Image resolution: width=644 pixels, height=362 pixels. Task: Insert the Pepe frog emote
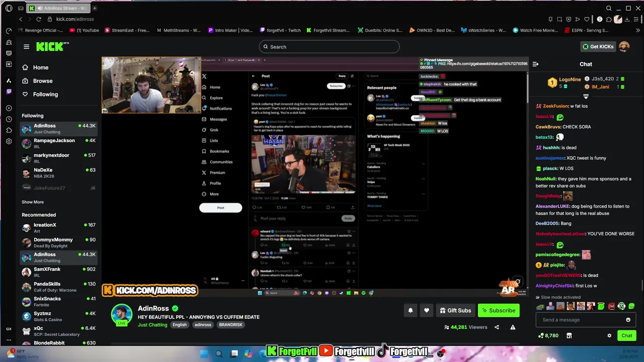pyautogui.click(x=540, y=306)
